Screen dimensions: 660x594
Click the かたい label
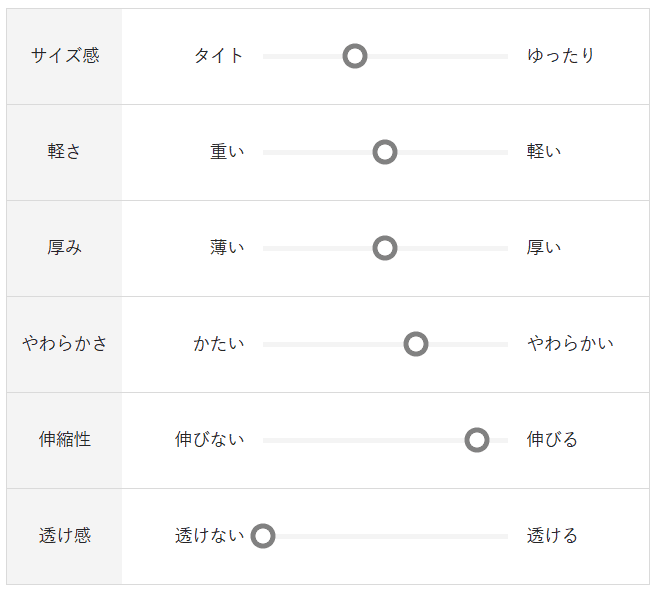tap(219, 344)
